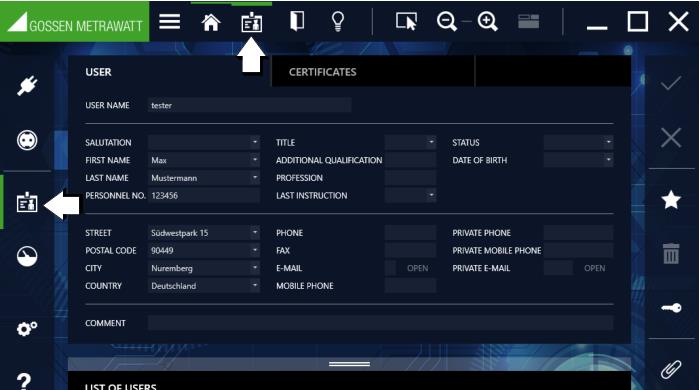
Task: Open help question mark icon
Action: click(24, 382)
